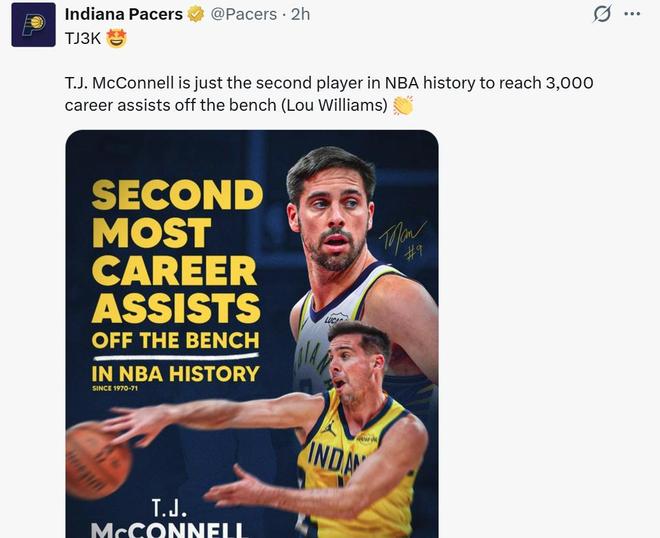Click the basketball in the graphic

pos(96,461)
